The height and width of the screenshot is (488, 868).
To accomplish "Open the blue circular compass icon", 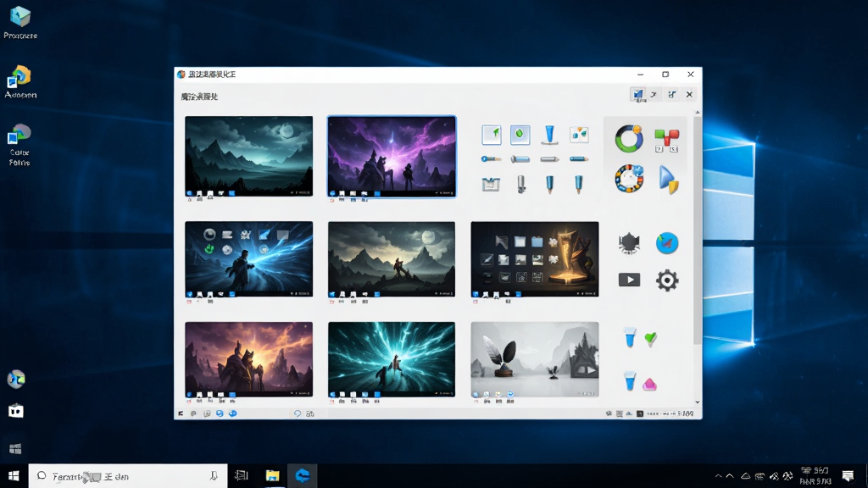I will pyautogui.click(x=667, y=243).
